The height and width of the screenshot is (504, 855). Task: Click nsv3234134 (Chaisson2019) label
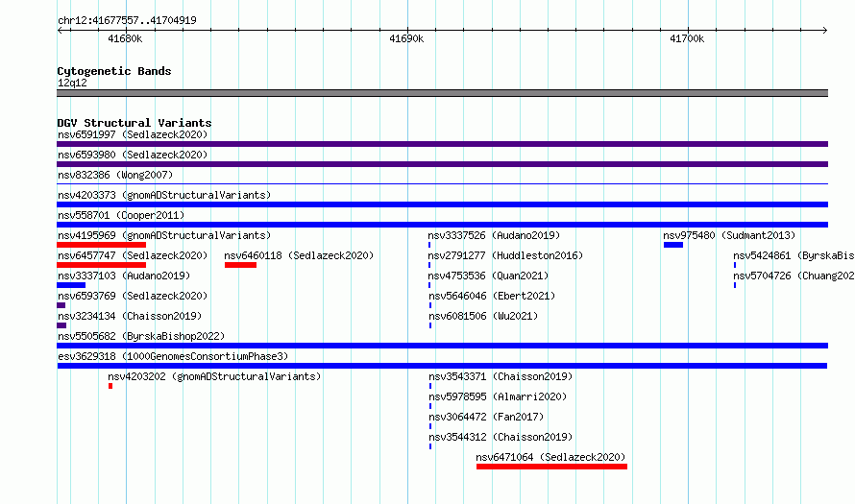point(130,316)
